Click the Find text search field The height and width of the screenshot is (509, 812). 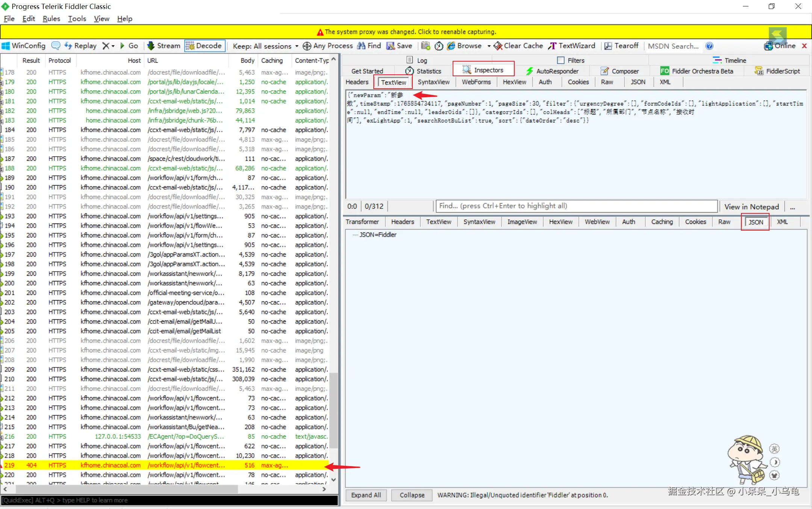tap(576, 206)
